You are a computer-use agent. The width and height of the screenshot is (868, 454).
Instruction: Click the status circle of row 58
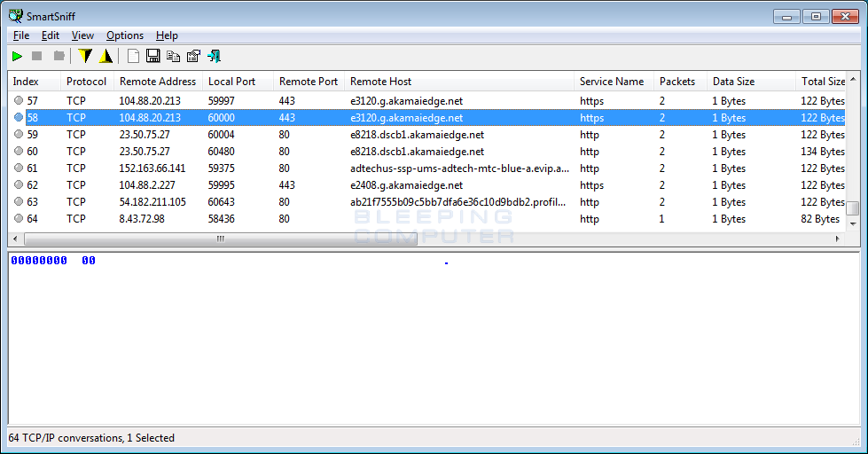19,117
